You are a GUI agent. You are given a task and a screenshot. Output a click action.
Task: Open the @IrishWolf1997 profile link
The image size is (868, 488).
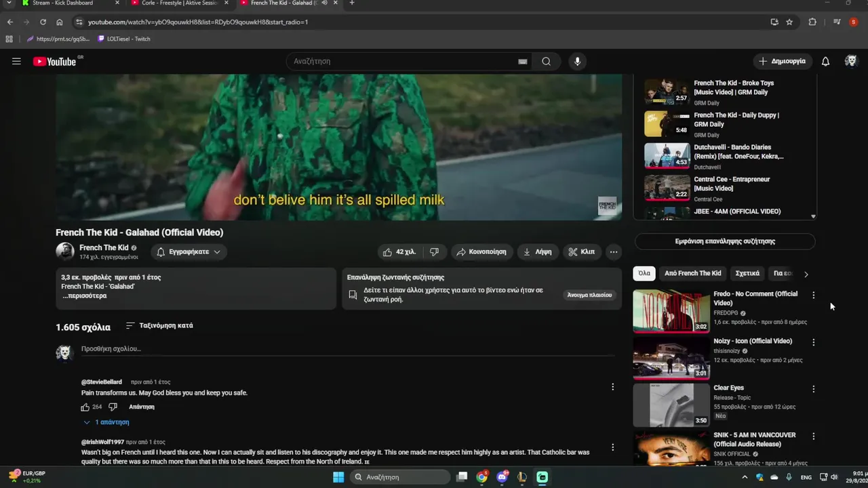tap(102, 442)
